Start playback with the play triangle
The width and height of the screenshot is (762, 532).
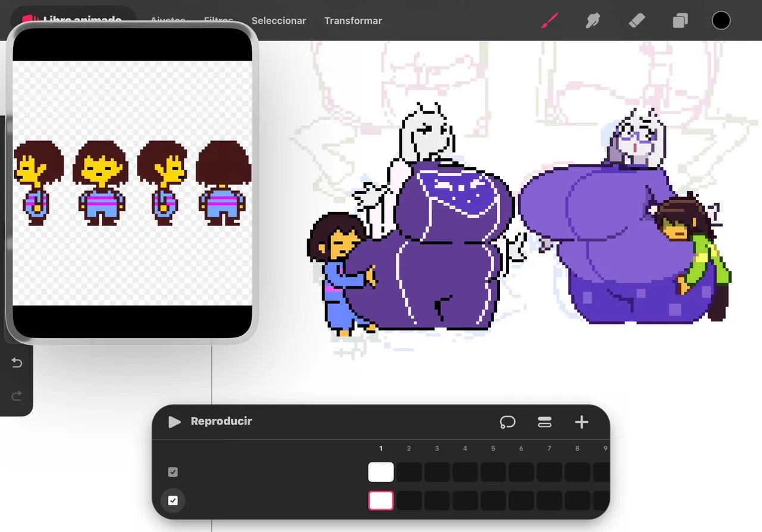pyautogui.click(x=174, y=422)
